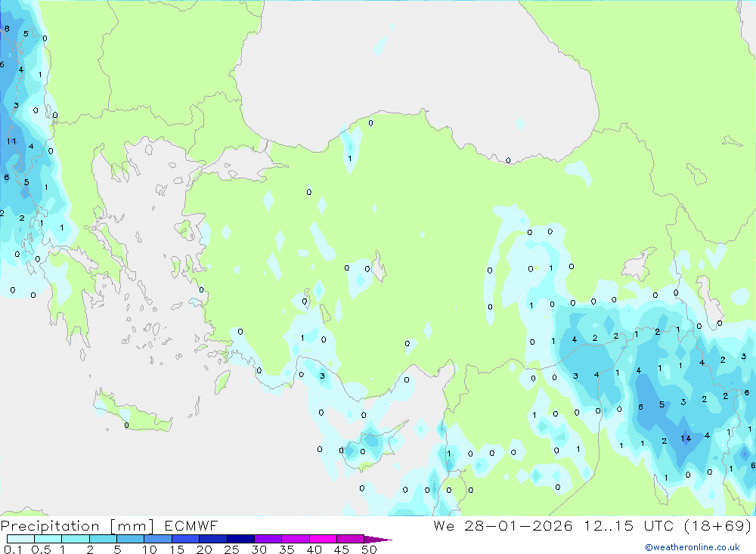Click the '12..15 UTC' time text
Viewport: 756px width, 554px height.
coord(628,525)
